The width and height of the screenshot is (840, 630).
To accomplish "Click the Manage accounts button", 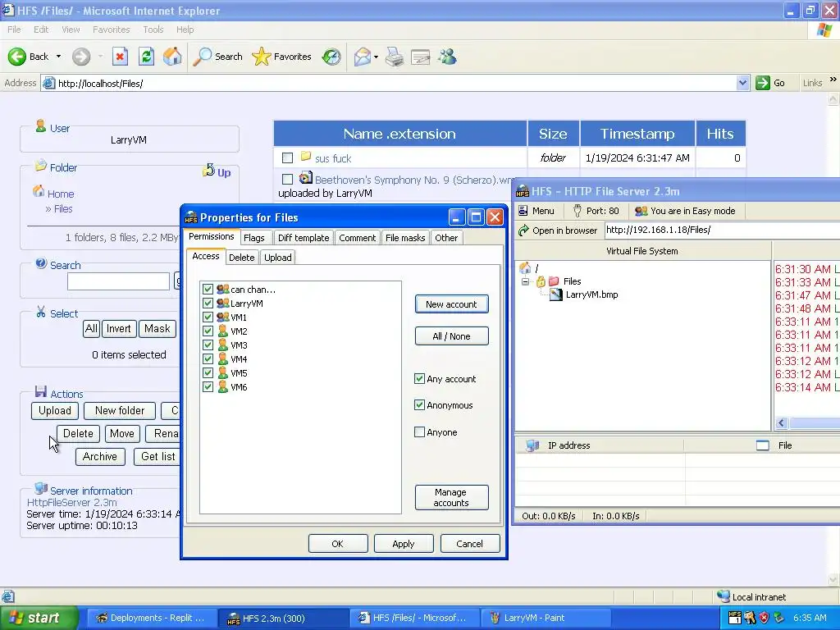I will 452,498.
